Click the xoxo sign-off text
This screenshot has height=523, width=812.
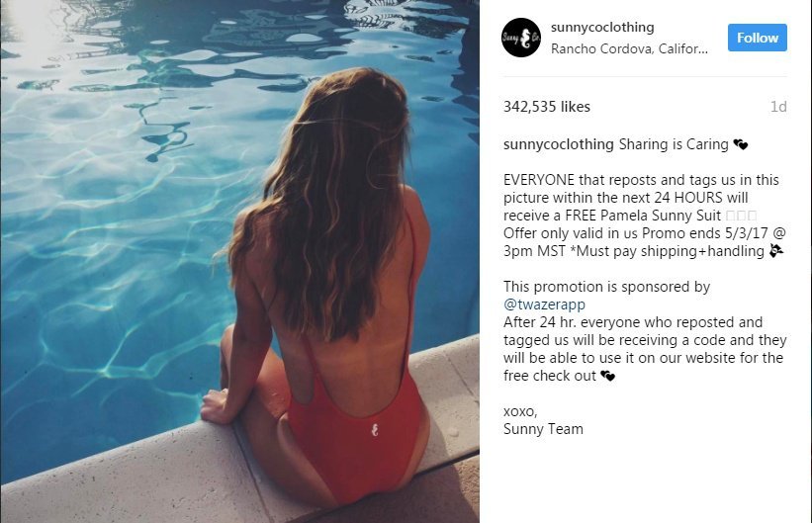pos(520,412)
